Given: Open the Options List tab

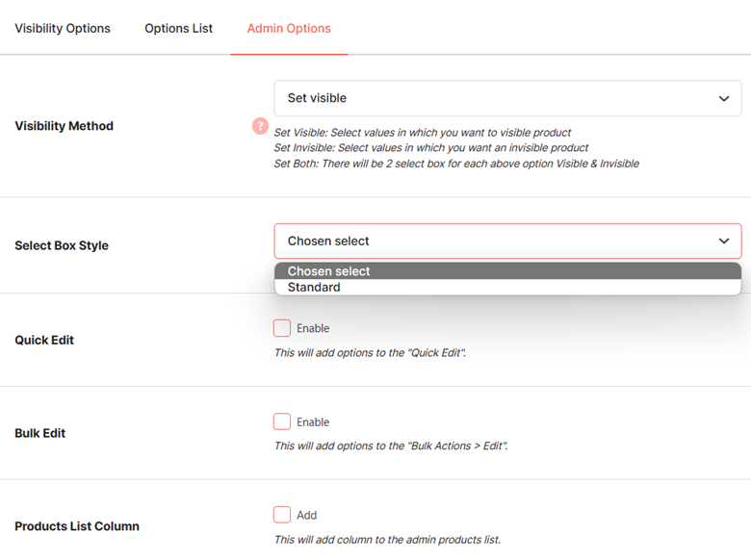Looking at the screenshot, I should pos(179,28).
